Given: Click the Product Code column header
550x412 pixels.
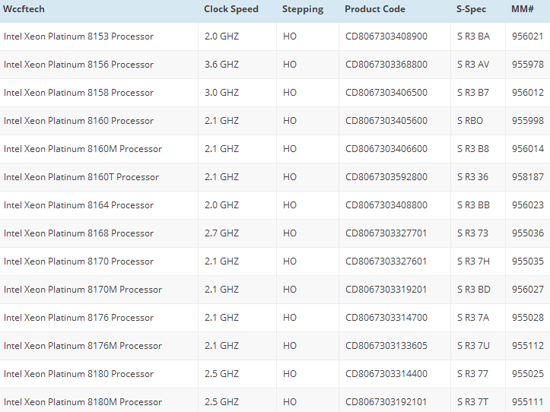Looking at the screenshot, I should click(x=375, y=9).
